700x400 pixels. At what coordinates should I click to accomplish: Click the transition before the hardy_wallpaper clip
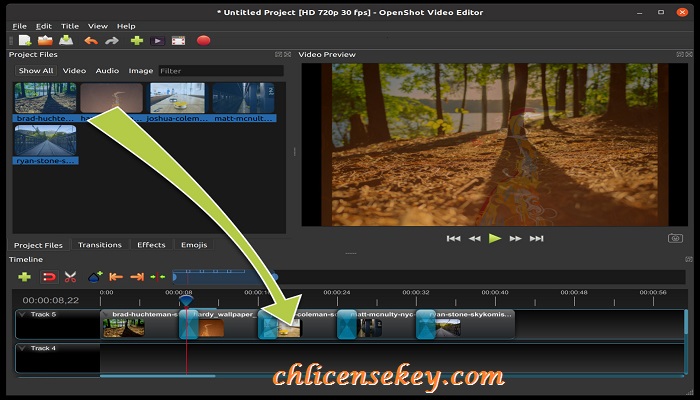click(188, 325)
